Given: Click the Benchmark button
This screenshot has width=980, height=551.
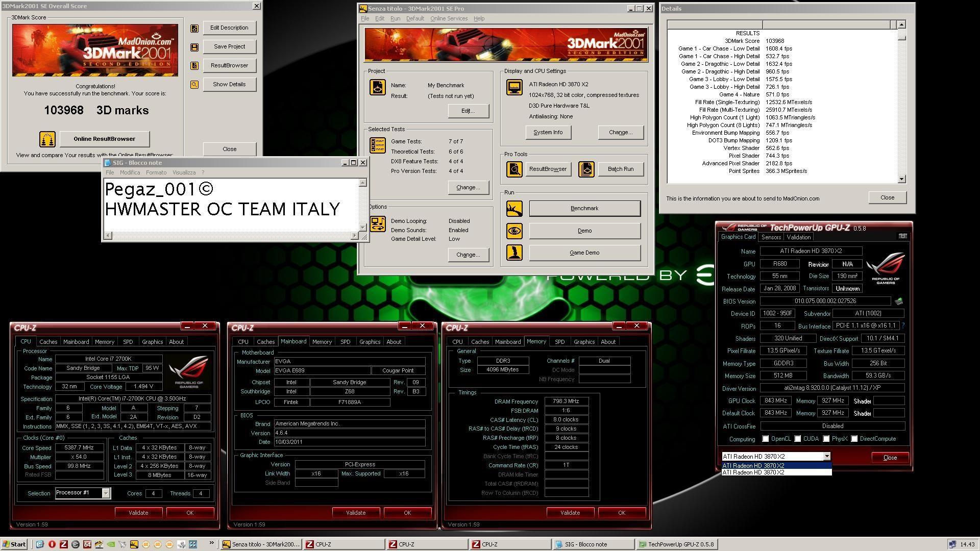Looking at the screenshot, I should [584, 209].
